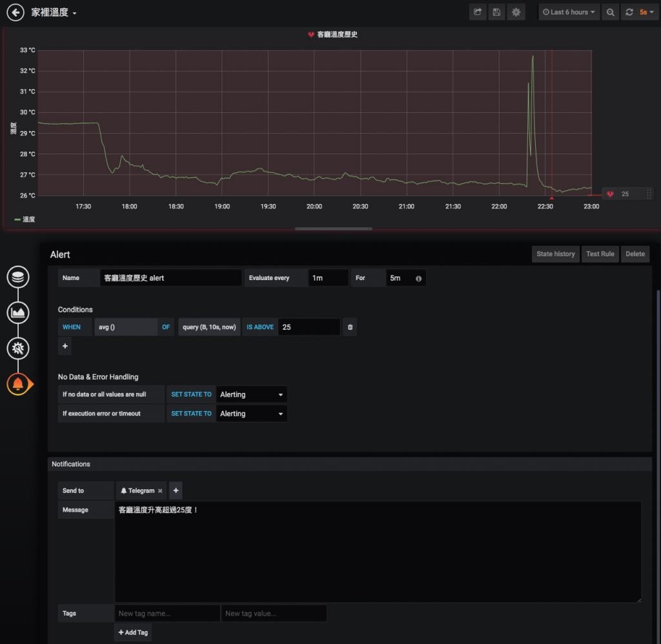
Task: Select the Alert bell tab
Action: click(x=18, y=384)
